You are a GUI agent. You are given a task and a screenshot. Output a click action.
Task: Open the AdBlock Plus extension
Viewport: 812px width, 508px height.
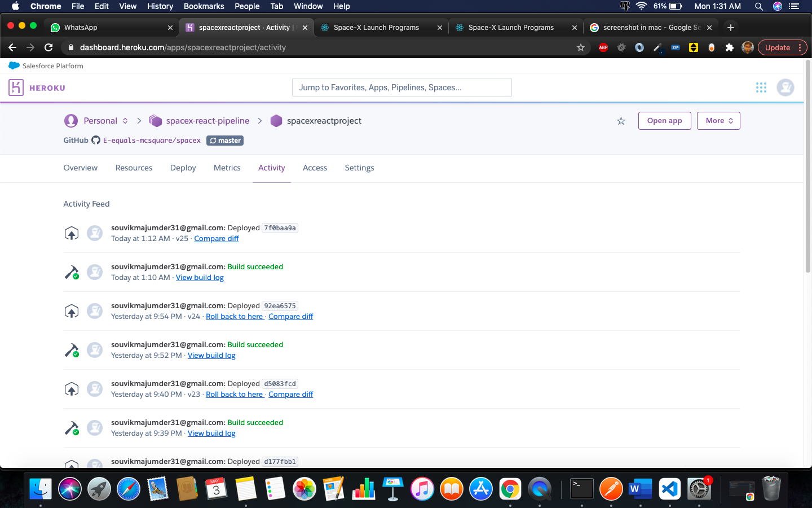(603, 47)
